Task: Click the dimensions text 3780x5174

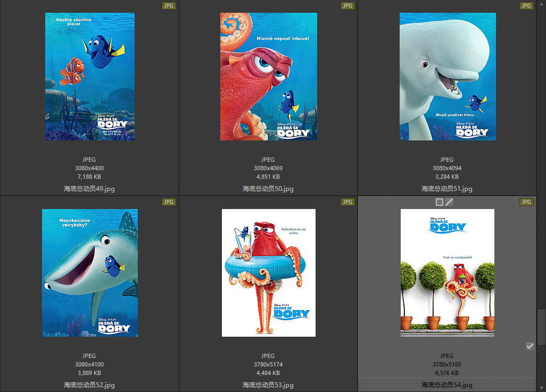Action: (x=268, y=364)
